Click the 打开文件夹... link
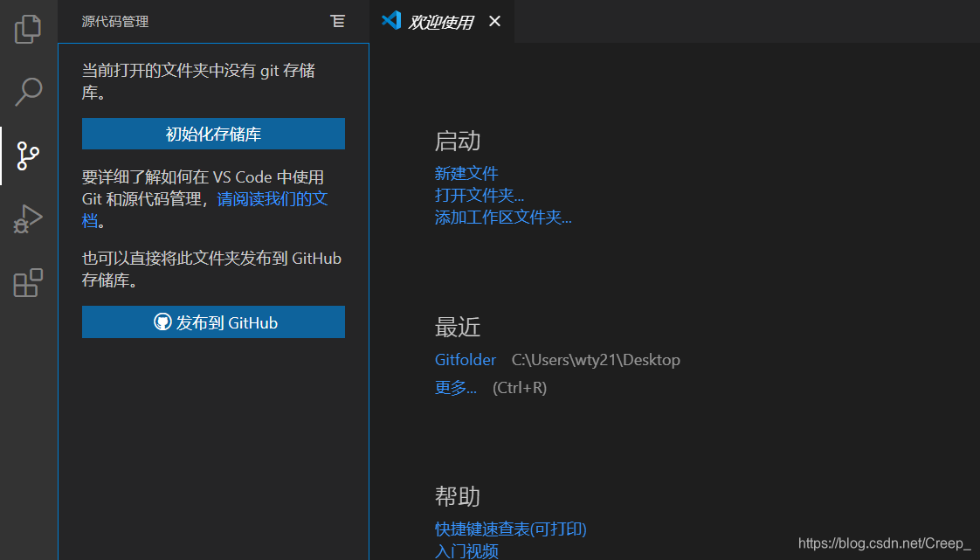Image resolution: width=980 pixels, height=560 pixels. (480, 195)
